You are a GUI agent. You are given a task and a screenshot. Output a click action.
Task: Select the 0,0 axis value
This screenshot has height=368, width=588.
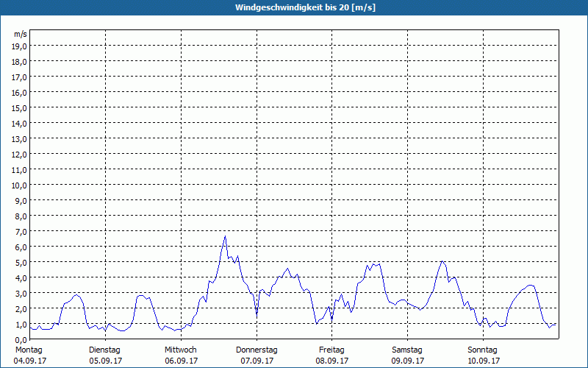pyautogui.click(x=22, y=340)
